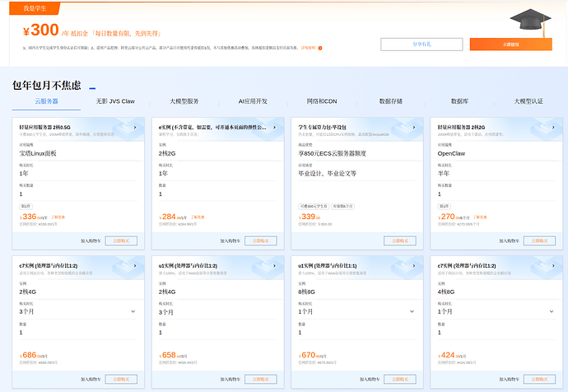
Task: Click 了解优惠 link next to 270 price
Action: 480,217
